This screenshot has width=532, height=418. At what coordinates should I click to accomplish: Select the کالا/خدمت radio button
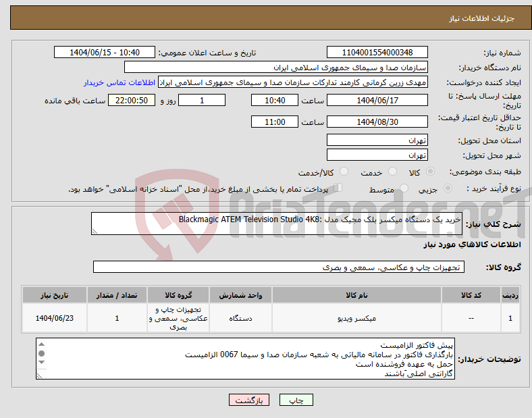[344, 172]
